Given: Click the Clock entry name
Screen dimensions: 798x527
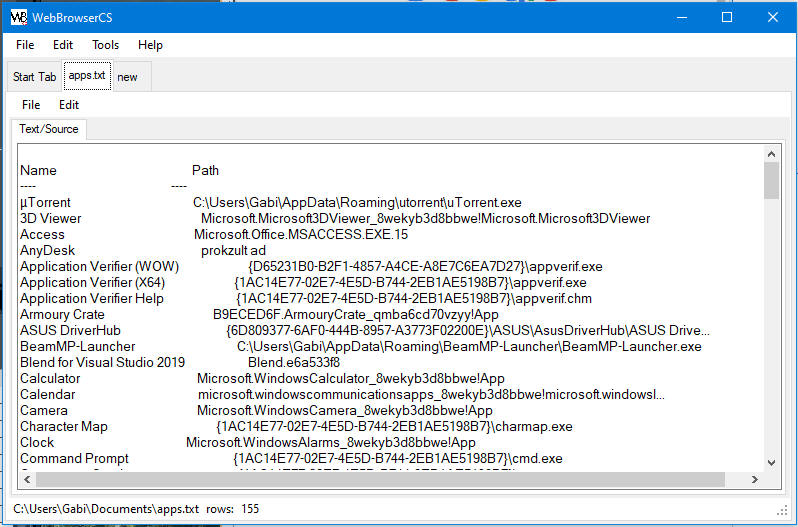Looking at the screenshot, I should coord(37,443).
